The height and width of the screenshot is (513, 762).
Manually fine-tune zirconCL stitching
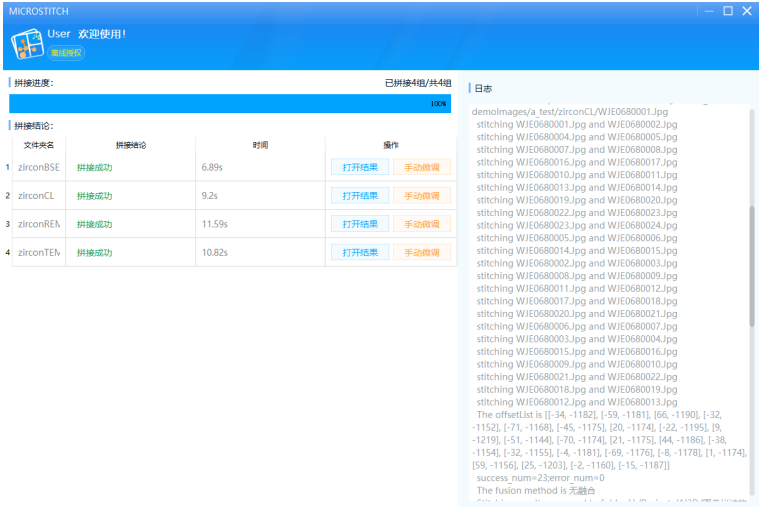pos(421,196)
